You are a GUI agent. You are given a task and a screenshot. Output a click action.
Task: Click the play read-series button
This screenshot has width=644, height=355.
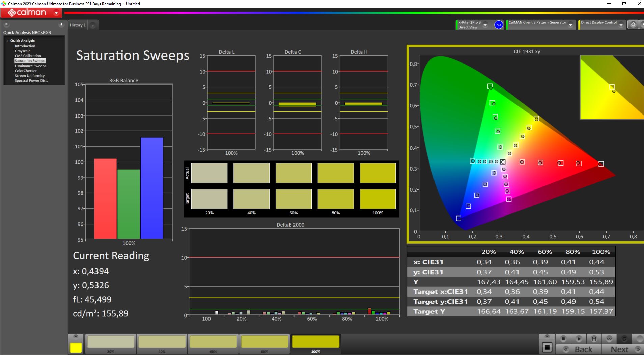pyautogui.click(x=579, y=338)
